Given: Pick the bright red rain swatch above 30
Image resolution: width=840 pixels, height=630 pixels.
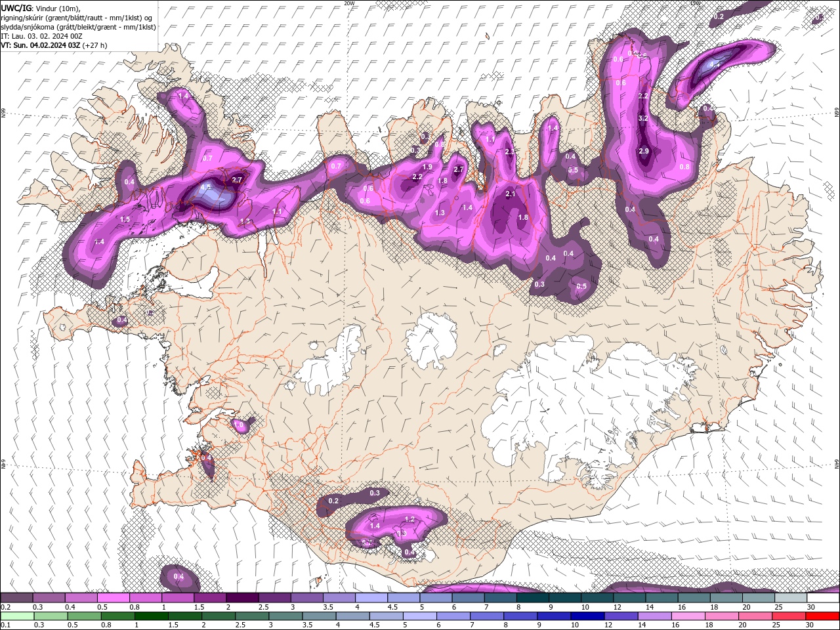Looking at the screenshot, I should click(x=823, y=616).
